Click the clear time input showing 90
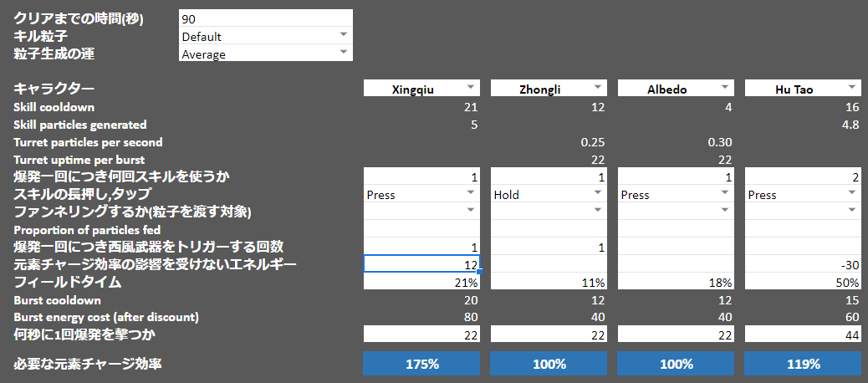868x383 pixels. pos(265,18)
